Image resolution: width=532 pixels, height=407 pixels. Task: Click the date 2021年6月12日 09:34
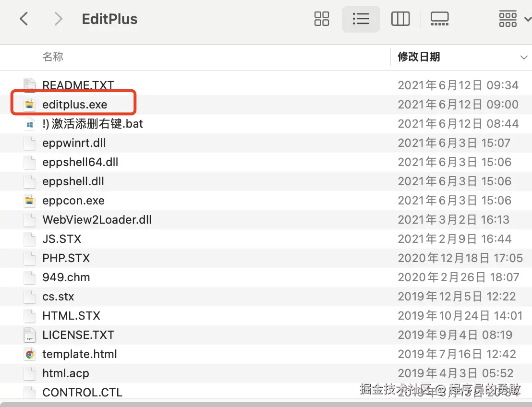click(458, 85)
